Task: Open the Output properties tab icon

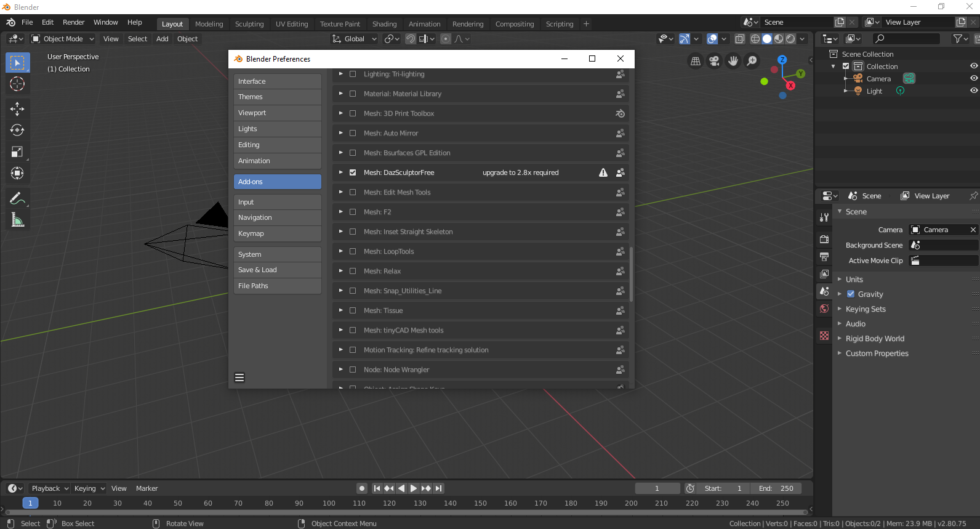Action: tap(824, 256)
